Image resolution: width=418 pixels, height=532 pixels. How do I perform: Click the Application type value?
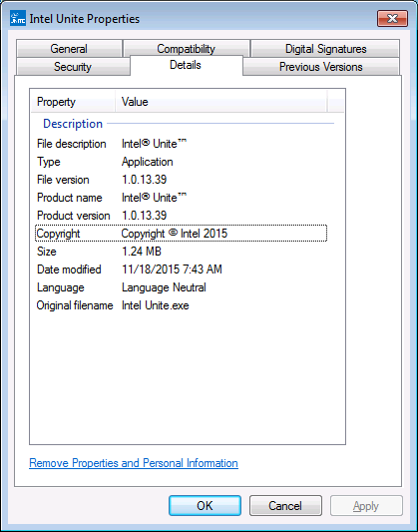[148, 162]
